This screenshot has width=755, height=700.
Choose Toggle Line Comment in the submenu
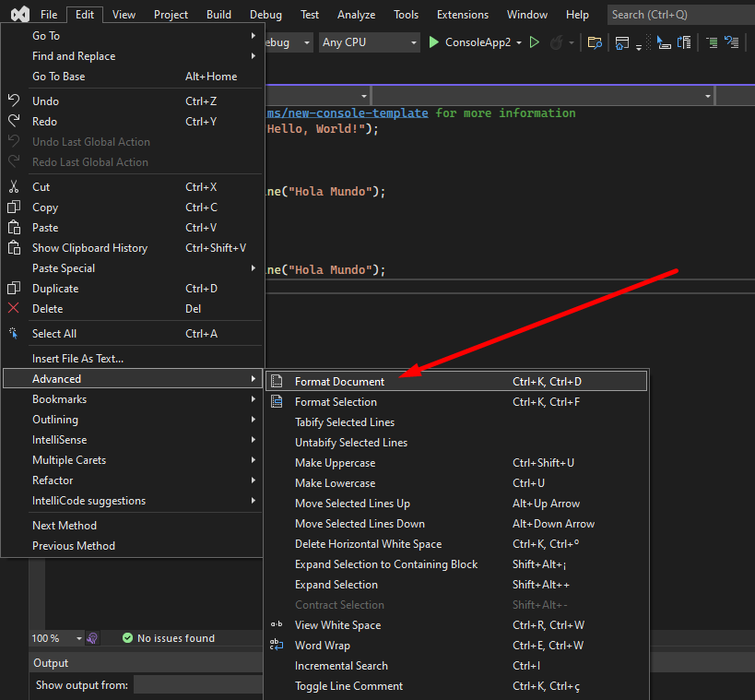pyautogui.click(x=348, y=686)
